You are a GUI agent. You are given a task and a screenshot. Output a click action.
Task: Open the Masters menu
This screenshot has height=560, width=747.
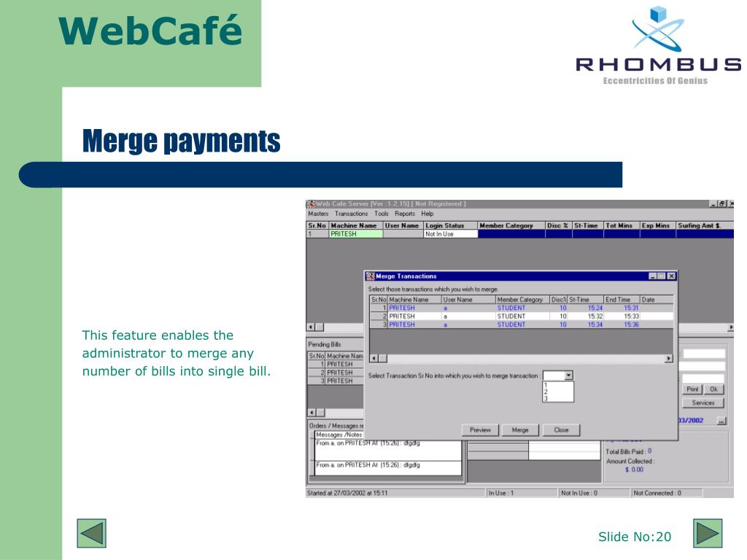318,214
